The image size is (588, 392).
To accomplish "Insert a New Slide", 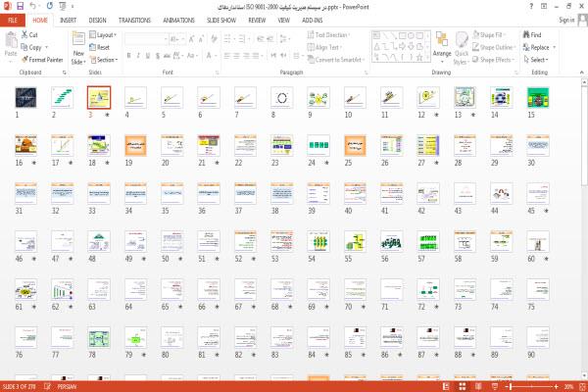I will point(78,48).
